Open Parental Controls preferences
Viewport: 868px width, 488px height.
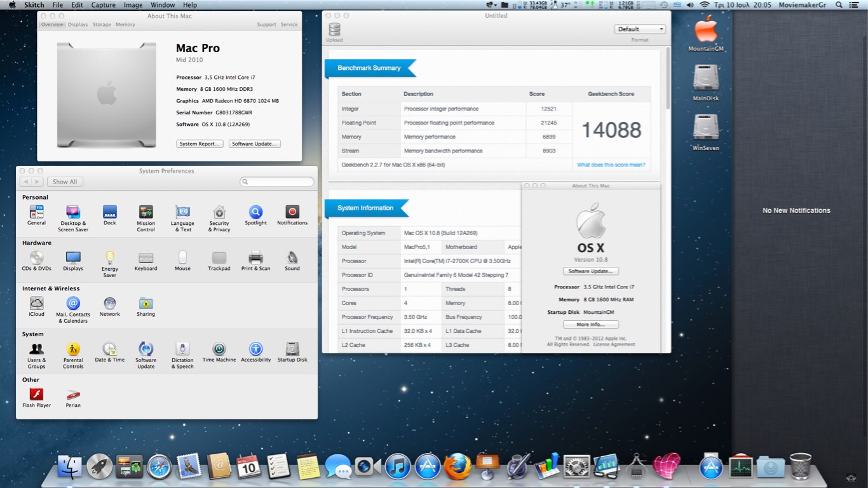click(x=73, y=356)
